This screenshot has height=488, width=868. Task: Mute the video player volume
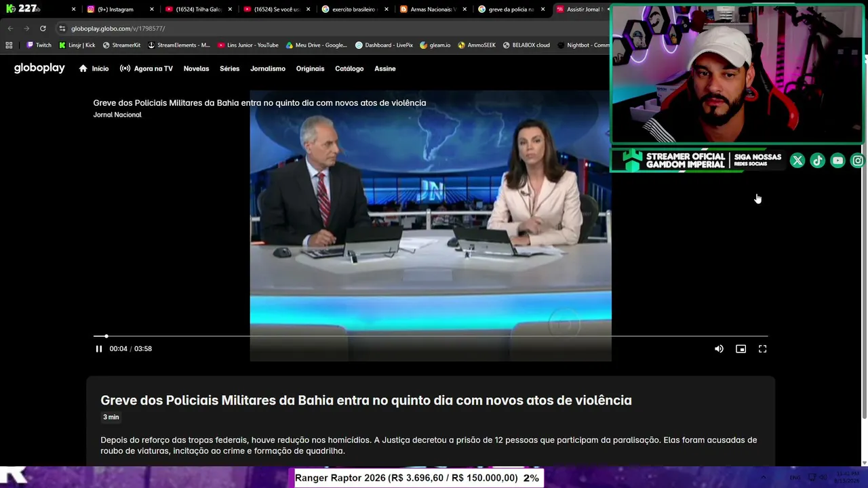click(x=719, y=349)
